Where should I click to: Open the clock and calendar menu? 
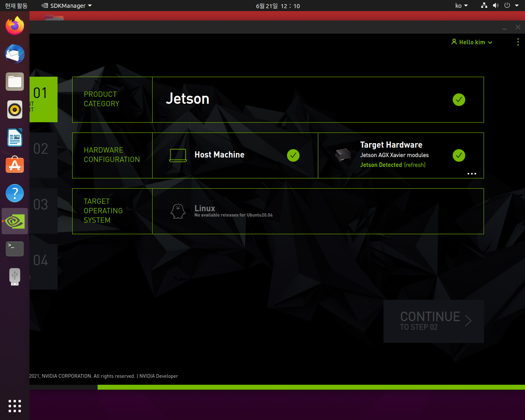(x=278, y=6)
